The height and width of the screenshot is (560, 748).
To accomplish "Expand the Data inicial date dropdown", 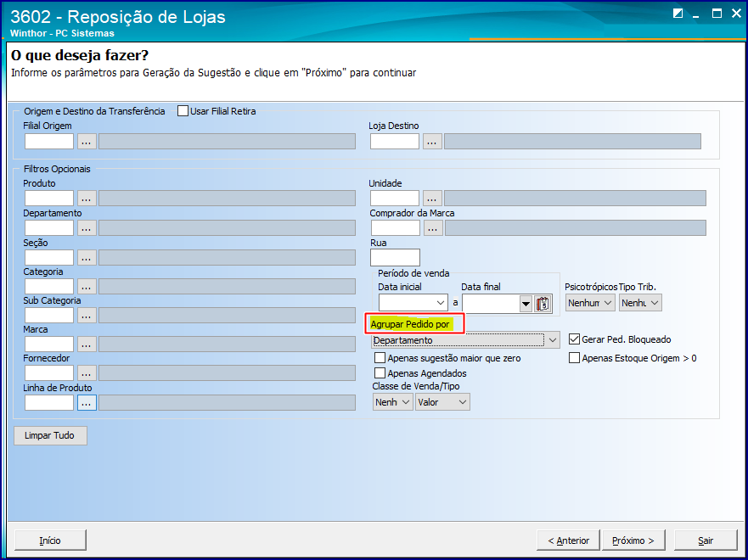I will click(x=441, y=303).
